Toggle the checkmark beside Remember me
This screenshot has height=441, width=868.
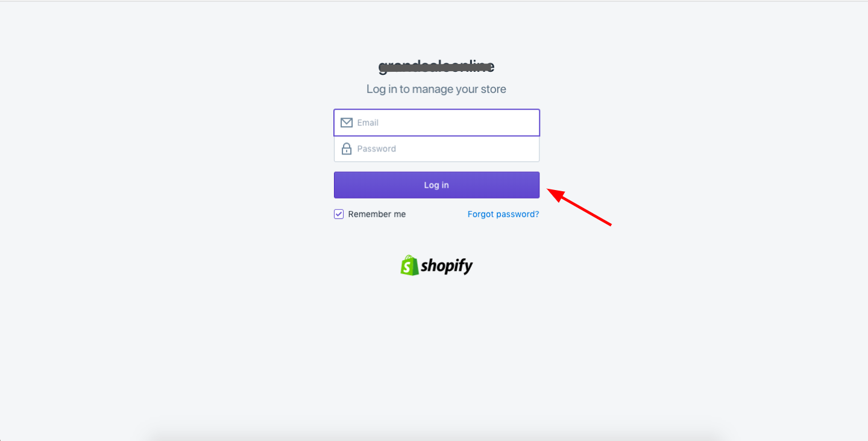[x=339, y=214]
